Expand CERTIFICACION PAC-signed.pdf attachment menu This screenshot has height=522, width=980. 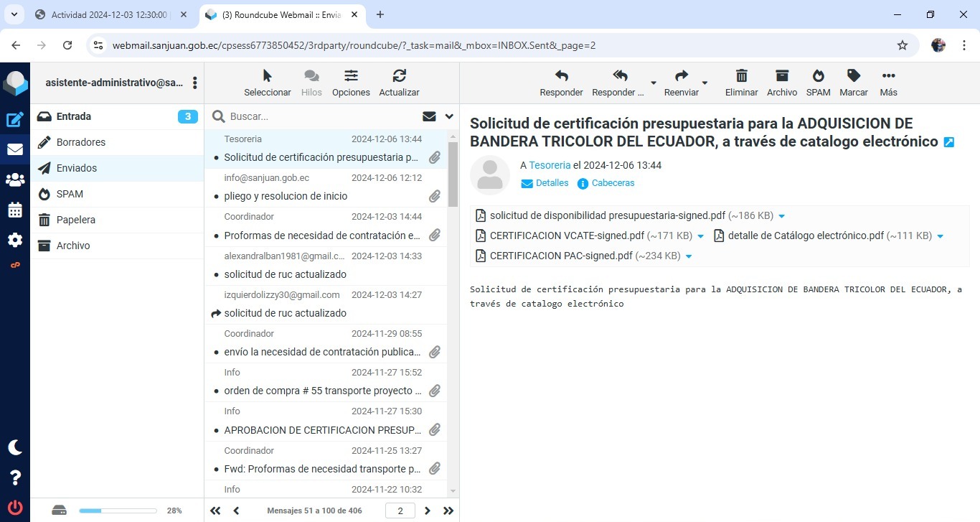click(688, 256)
